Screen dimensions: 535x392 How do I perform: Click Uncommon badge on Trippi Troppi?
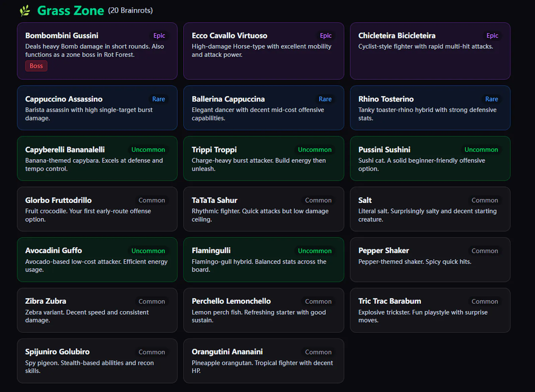(x=315, y=150)
